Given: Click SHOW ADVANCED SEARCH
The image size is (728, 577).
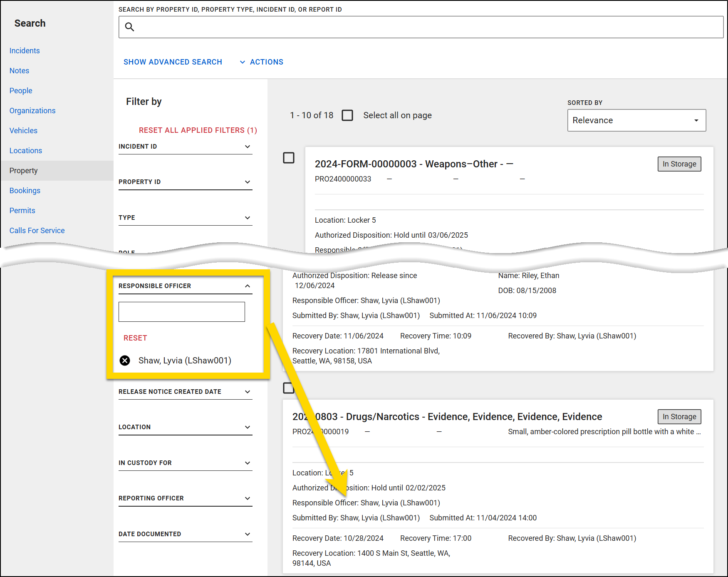Looking at the screenshot, I should [x=173, y=62].
